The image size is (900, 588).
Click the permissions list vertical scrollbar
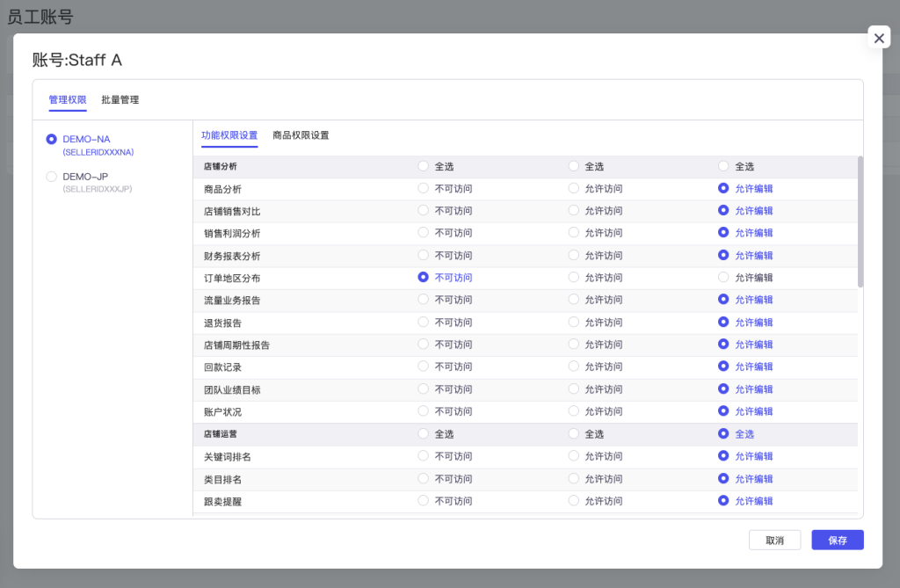(x=860, y=221)
